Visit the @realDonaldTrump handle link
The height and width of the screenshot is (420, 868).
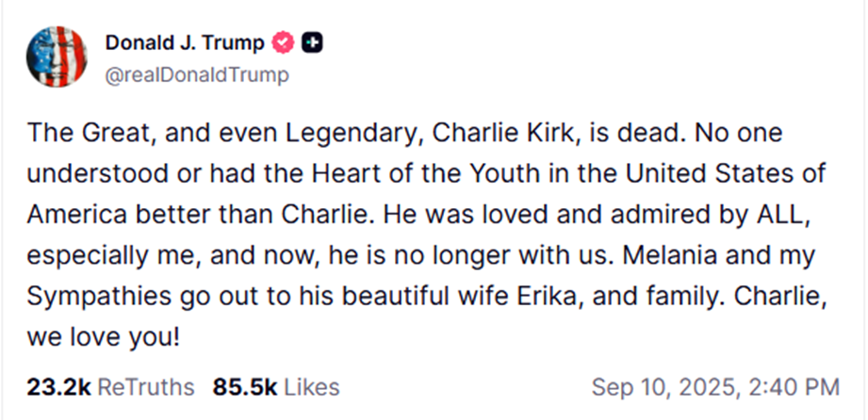click(x=197, y=74)
